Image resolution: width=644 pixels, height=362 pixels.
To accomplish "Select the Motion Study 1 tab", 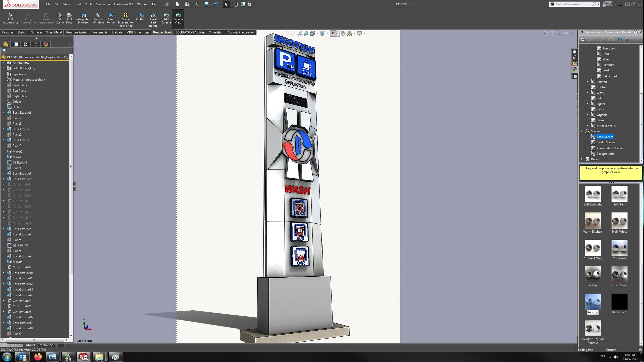I will [x=49, y=345].
